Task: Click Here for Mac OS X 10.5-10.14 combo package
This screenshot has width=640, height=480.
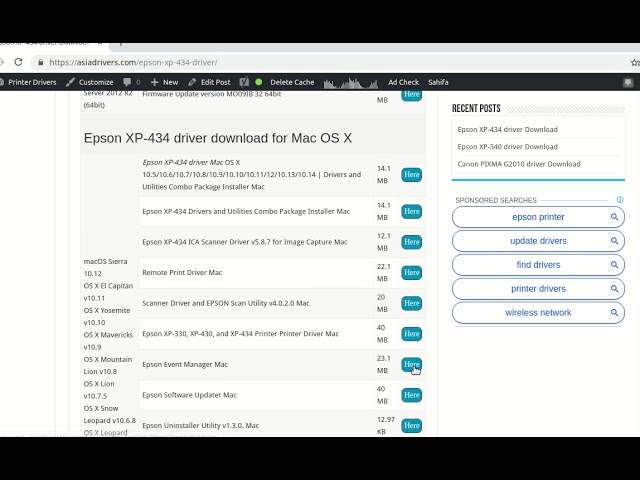Action: [411, 175]
